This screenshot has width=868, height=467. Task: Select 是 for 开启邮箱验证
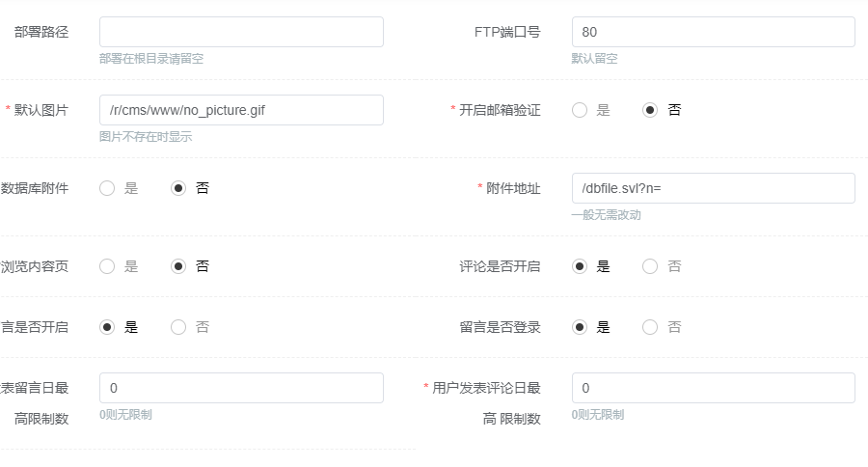[580, 110]
